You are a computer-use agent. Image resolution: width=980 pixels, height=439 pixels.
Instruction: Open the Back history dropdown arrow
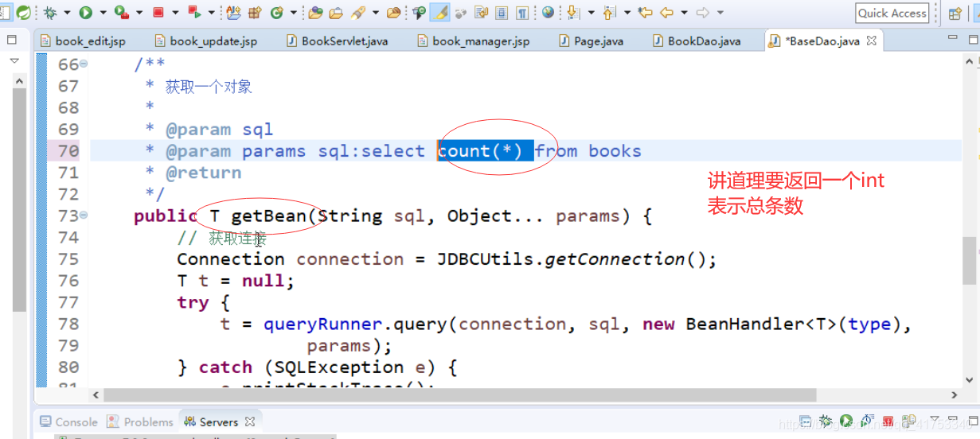pos(684,14)
